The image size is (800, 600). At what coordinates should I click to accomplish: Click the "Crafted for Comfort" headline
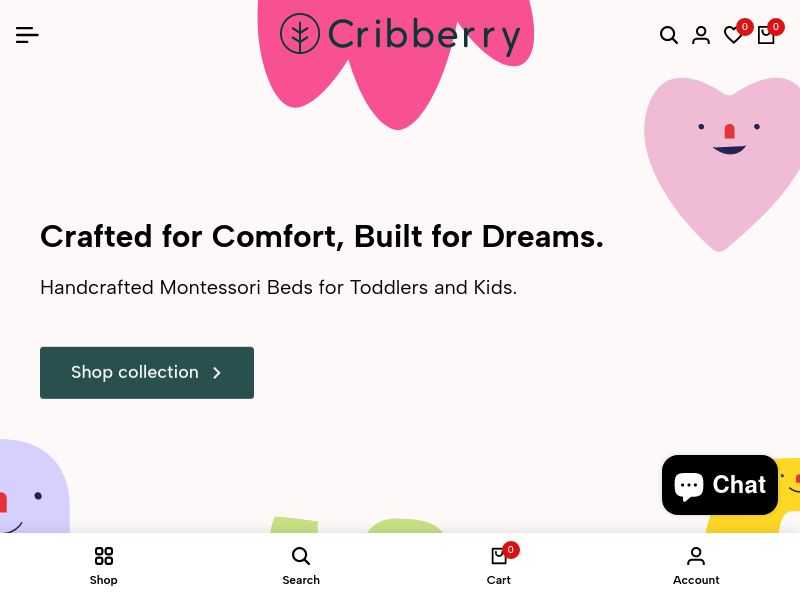(322, 237)
